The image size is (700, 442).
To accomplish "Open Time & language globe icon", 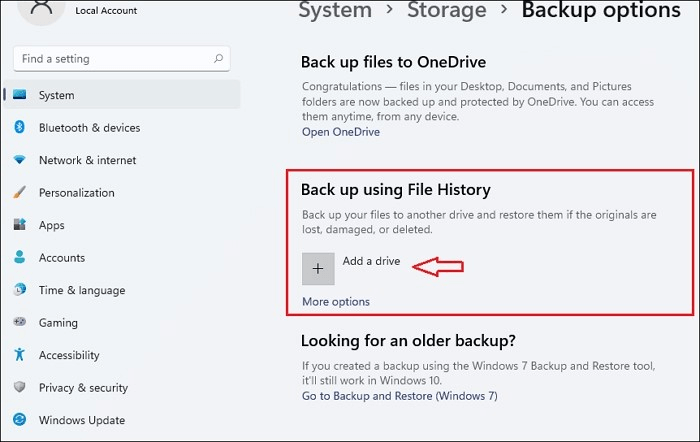I will click(x=19, y=290).
